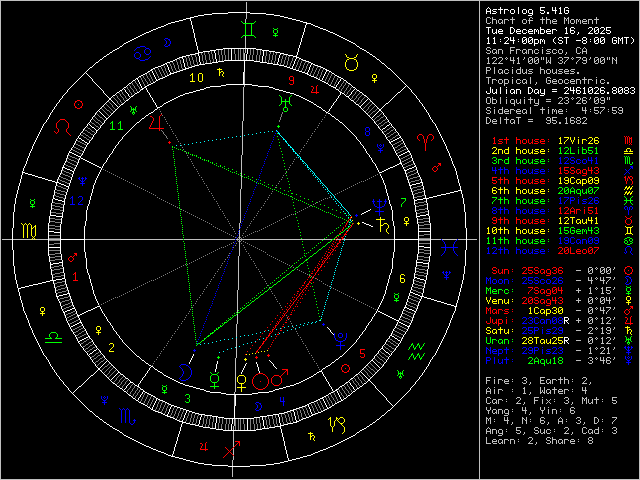Click the 'Astrolog 5.41G' title text
Viewport: 640px width, 480px height.
(x=527, y=11)
